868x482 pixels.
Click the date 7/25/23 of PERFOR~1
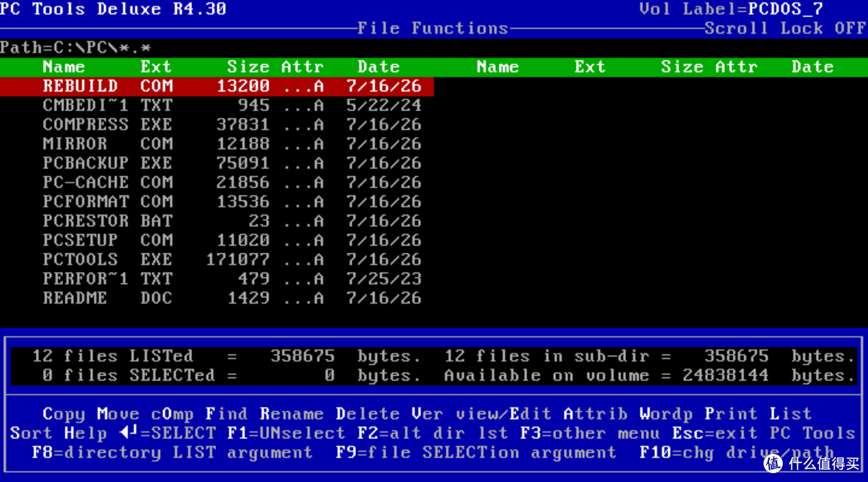pyautogui.click(x=383, y=279)
